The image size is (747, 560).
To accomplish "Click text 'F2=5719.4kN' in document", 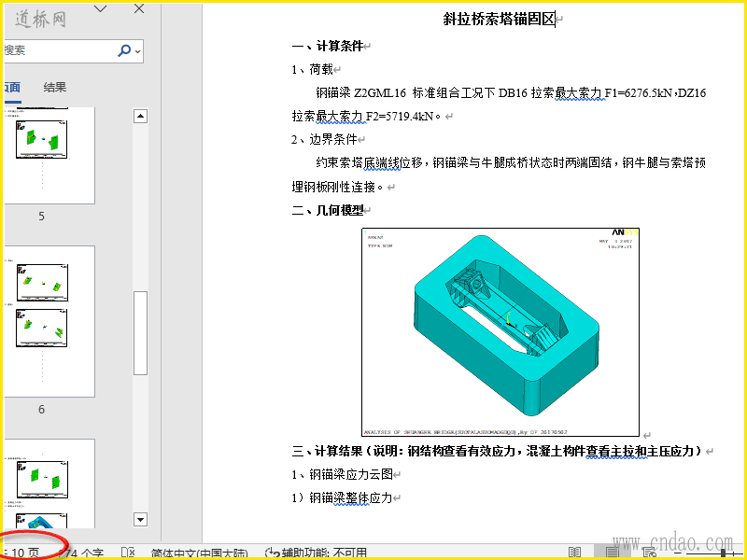I will tap(400, 116).
